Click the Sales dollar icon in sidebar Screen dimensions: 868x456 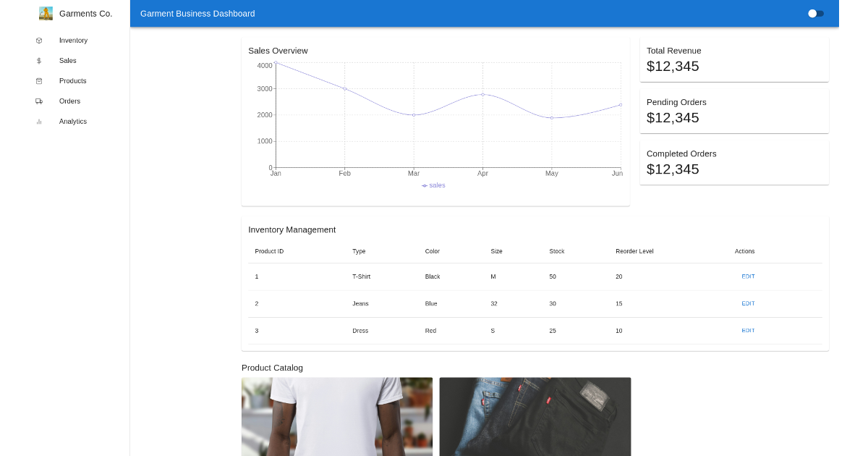[x=39, y=61]
